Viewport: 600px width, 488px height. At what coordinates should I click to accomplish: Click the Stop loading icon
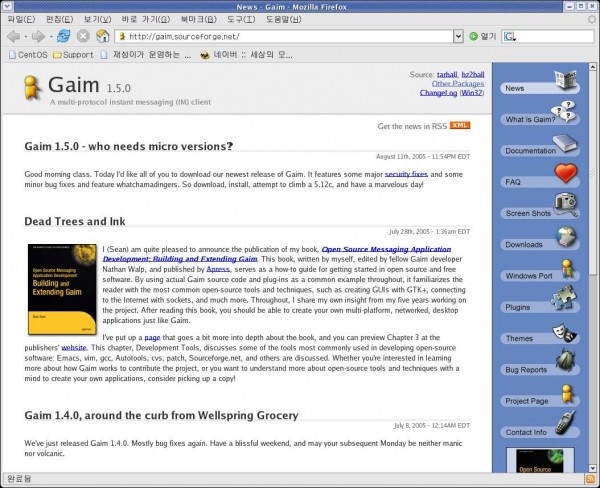pyautogui.click(x=83, y=36)
